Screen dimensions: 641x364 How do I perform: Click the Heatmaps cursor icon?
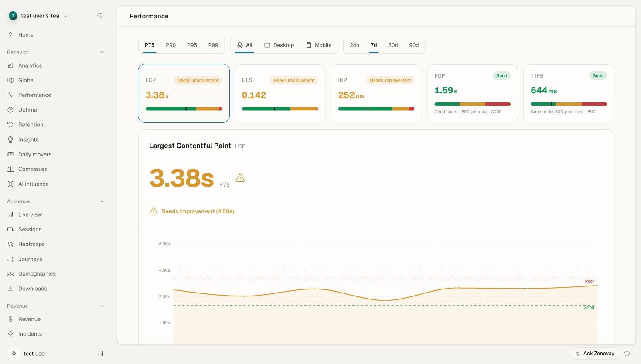pos(10,244)
